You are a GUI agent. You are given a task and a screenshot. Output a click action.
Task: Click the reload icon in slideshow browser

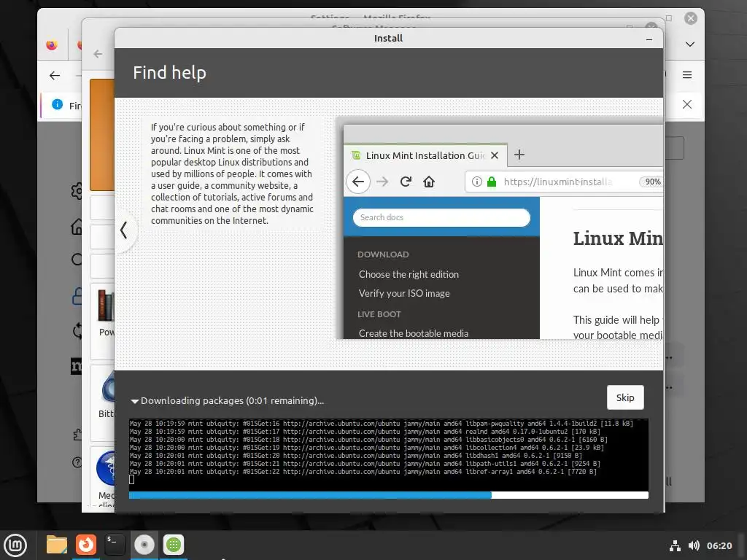(x=406, y=182)
